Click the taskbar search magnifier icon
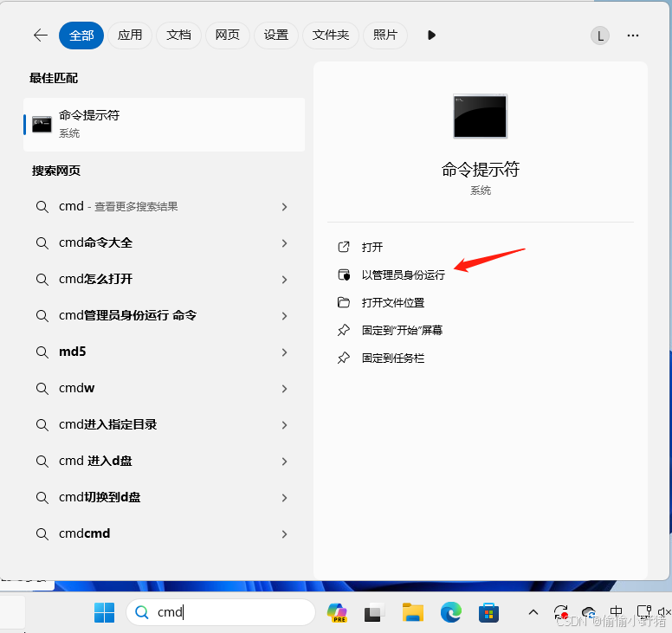 pyautogui.click(x=142, y=612)
